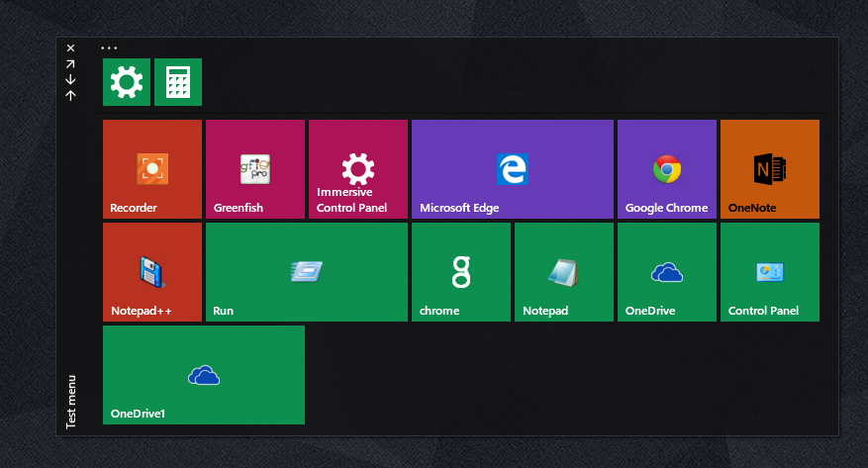The width and height of the screenshot is (868, 468).
Task: Open the small settings gear tile
Action: pos(127,82)
